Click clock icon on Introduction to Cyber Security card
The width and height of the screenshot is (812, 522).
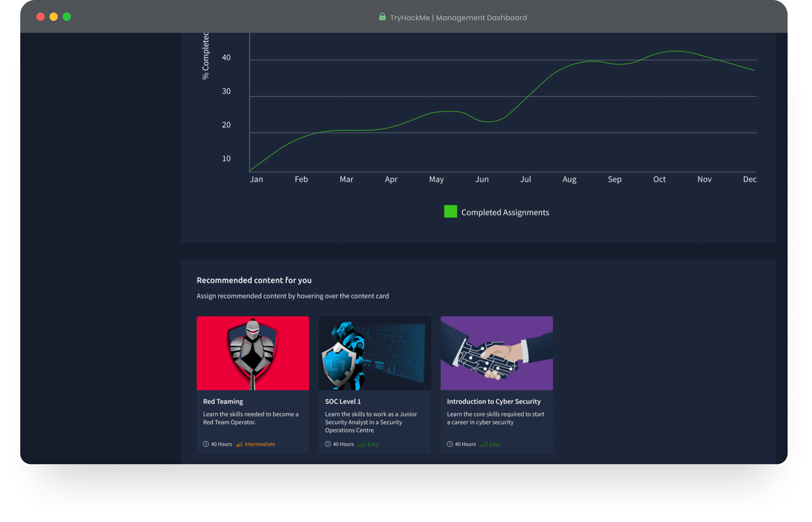450,444
